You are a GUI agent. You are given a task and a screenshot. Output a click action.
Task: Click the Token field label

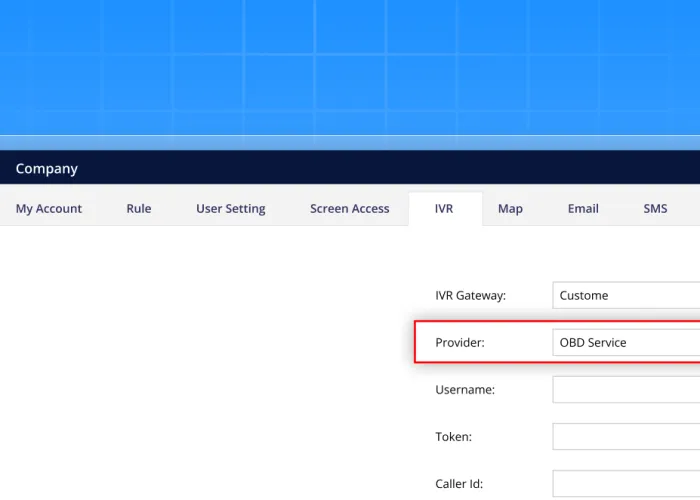(x=454, y=437)
